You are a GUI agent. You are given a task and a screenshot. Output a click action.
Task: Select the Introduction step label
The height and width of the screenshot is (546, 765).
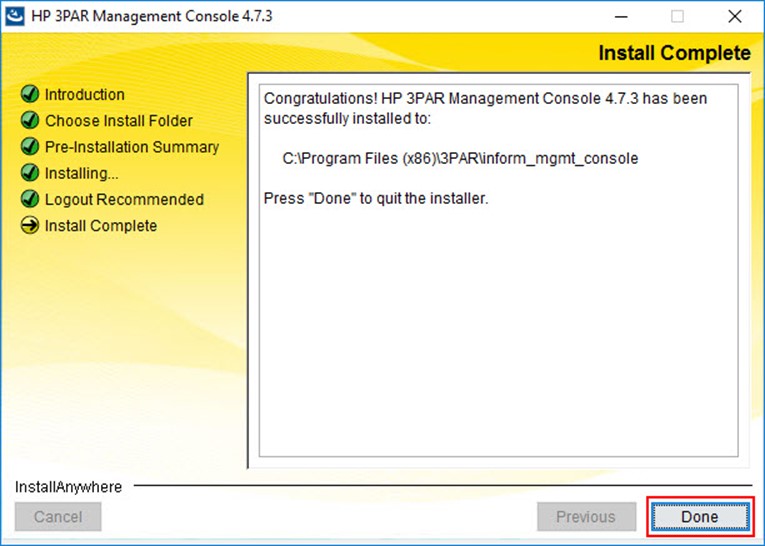tap(84, 94)
